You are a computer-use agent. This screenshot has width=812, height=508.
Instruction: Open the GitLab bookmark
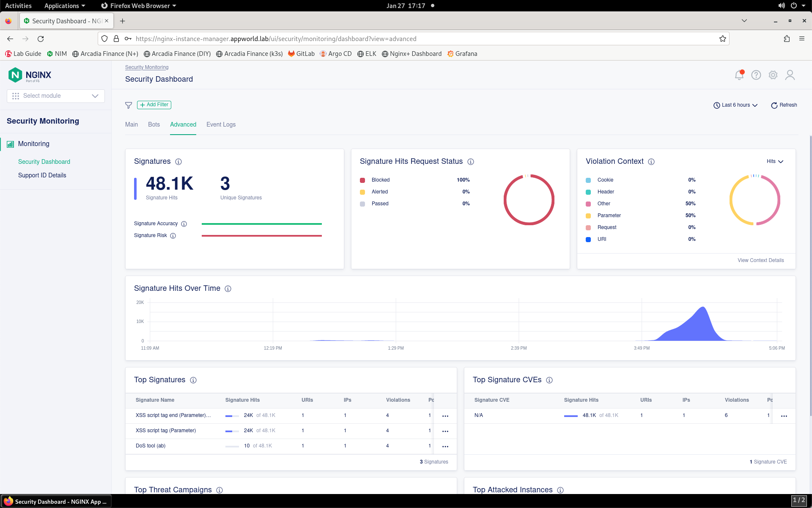click(x=301, y=54)
